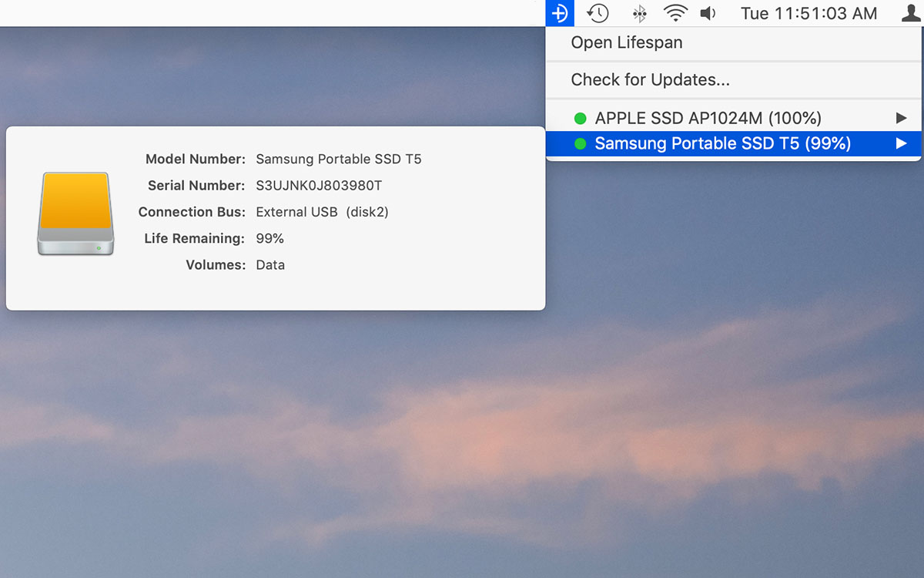Viewport: 924px width, 578px height.
Task: Click the Data volume name
Action: pyautogui.click(x=270, y=264)
